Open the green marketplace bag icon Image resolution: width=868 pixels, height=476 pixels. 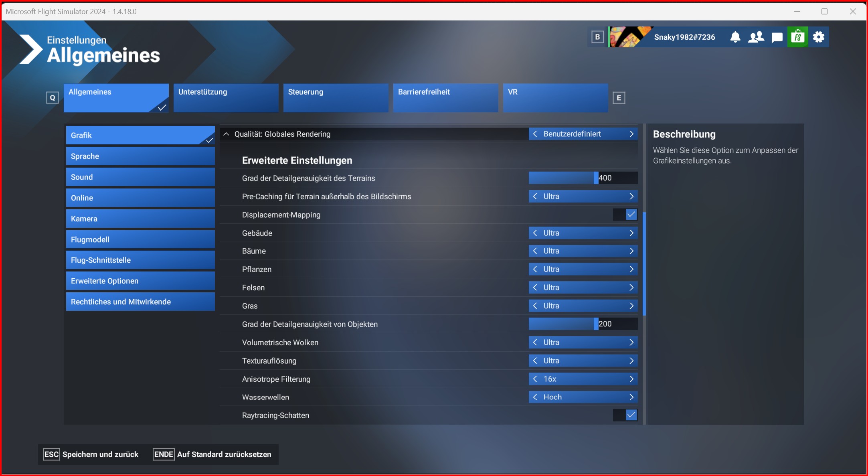point(797,37)
